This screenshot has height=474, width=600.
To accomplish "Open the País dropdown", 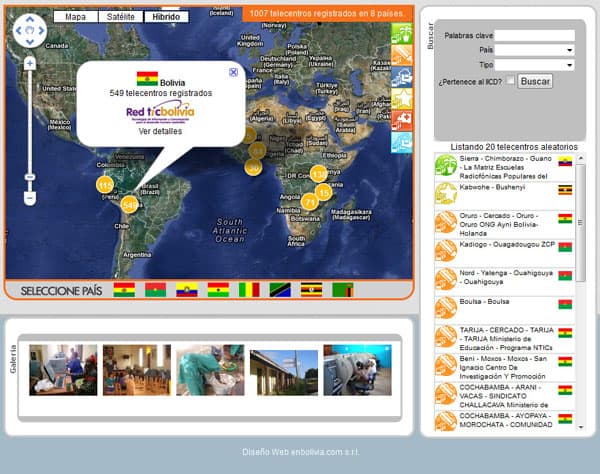I will (x=535, y=50).
